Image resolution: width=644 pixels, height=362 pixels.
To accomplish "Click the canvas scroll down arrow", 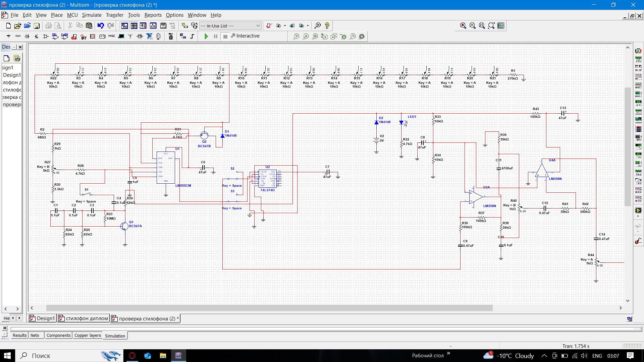I will point(628,301).
